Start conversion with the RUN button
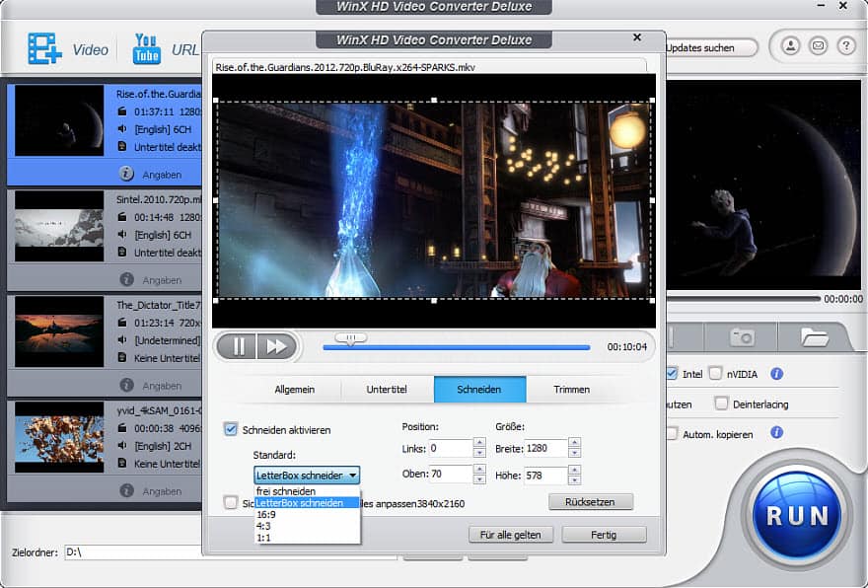The width and height of the screenshot is (868, 588). [x=797, y=515]
